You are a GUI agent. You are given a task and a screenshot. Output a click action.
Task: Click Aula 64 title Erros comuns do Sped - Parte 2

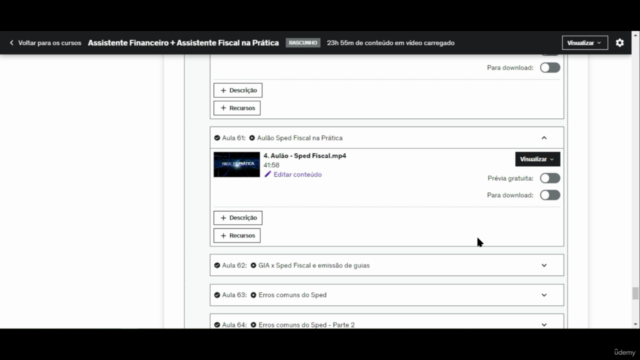point(307,325)
